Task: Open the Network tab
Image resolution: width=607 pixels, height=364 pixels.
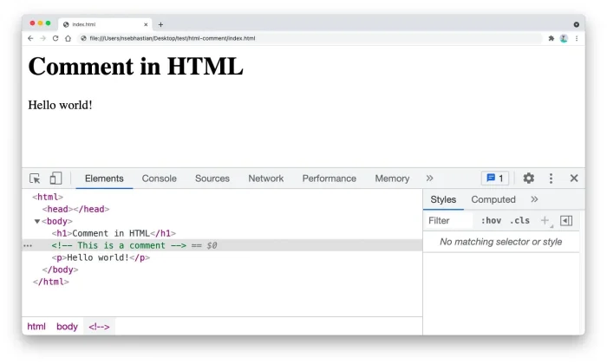Action: pyautogui.click(x=266, y=179)
